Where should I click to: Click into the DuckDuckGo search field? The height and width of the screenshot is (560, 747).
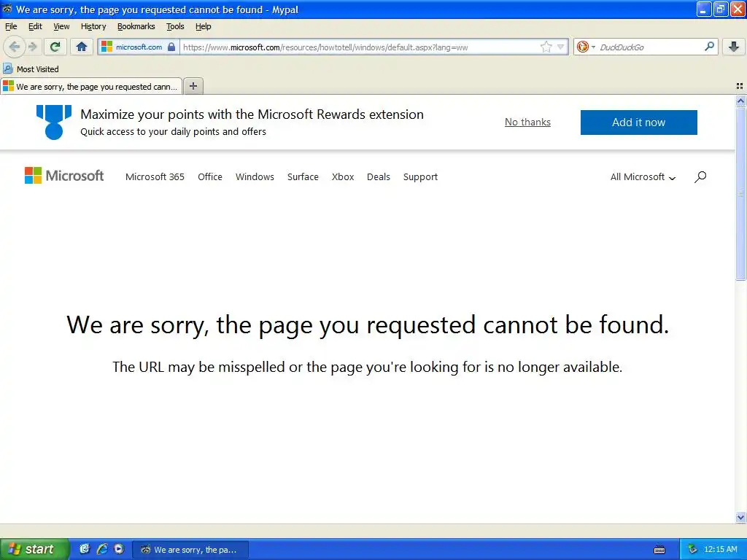[x=649, y=47]
